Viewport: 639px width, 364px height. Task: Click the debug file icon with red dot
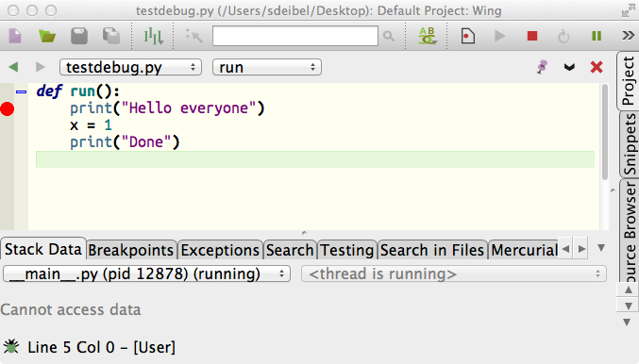click(x=467, y=36)
